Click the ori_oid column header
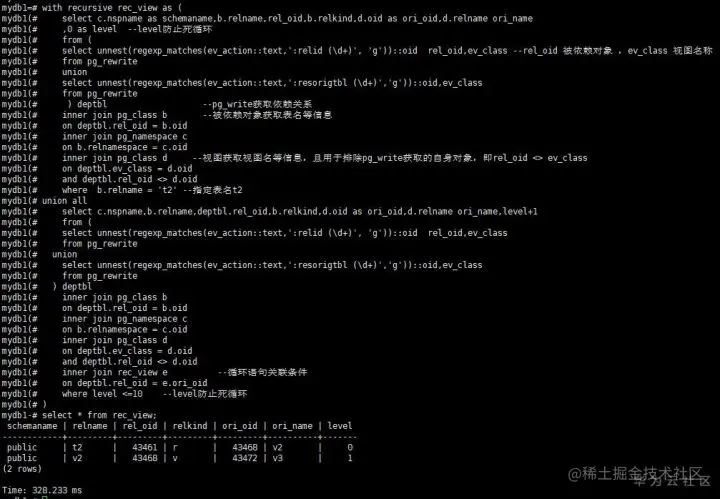The height and width of the screenshot is (499, 720). (x=240, y=426)
